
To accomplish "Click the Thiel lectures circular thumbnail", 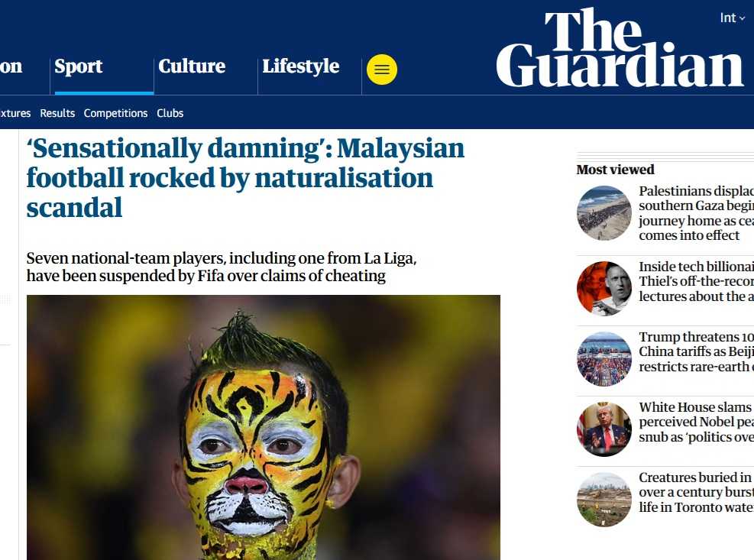I will tap(604, 288).
